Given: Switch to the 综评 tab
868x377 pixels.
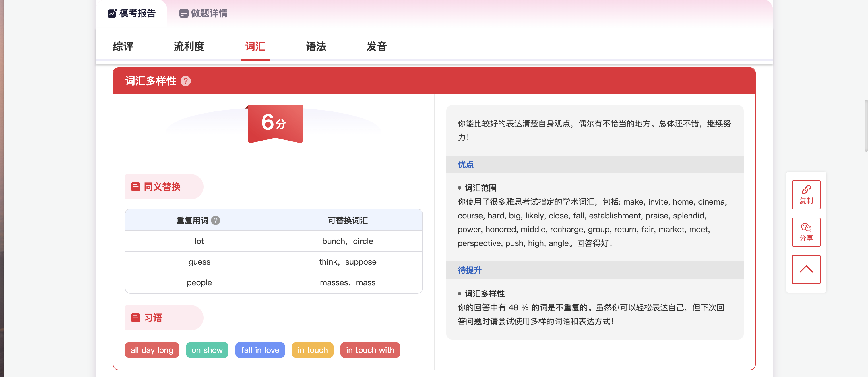Looking at the screenshot, I should (123, 47).
